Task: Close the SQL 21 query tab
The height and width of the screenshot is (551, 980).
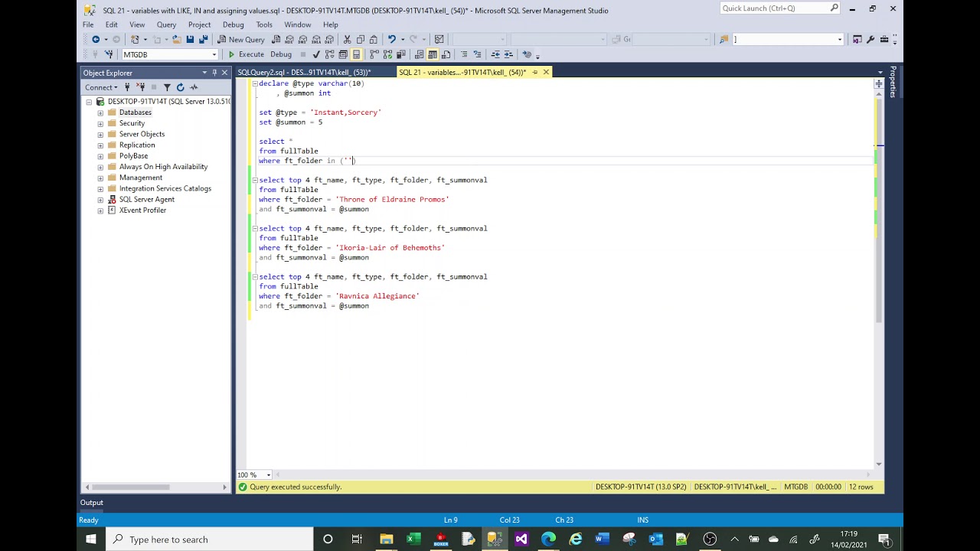Action: pyautogui.click(x=546, y=72)
